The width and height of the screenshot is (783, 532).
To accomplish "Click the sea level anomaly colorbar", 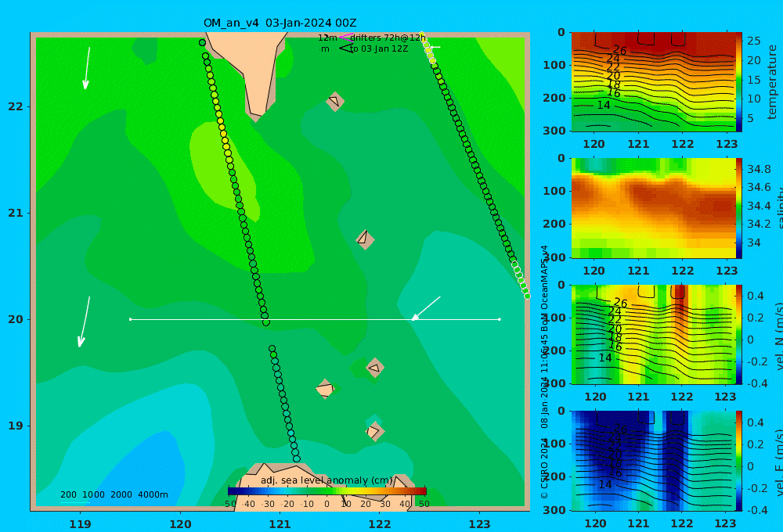I will coord(327,491).
